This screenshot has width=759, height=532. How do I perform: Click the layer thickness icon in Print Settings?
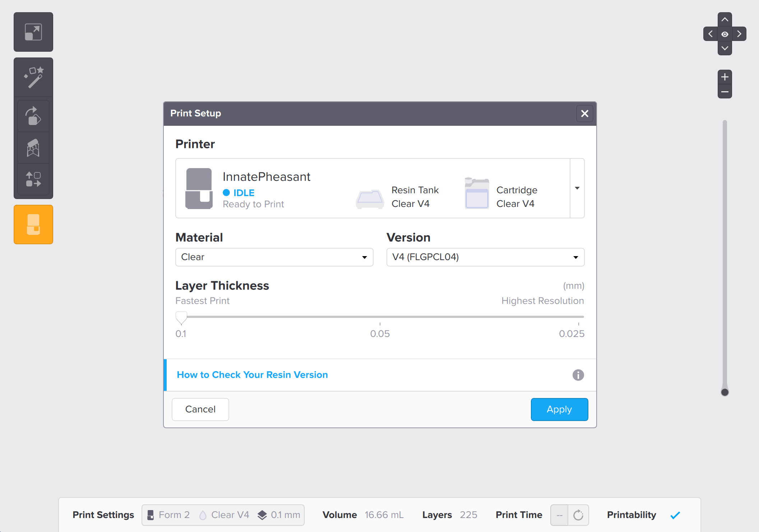pos(262,515)
